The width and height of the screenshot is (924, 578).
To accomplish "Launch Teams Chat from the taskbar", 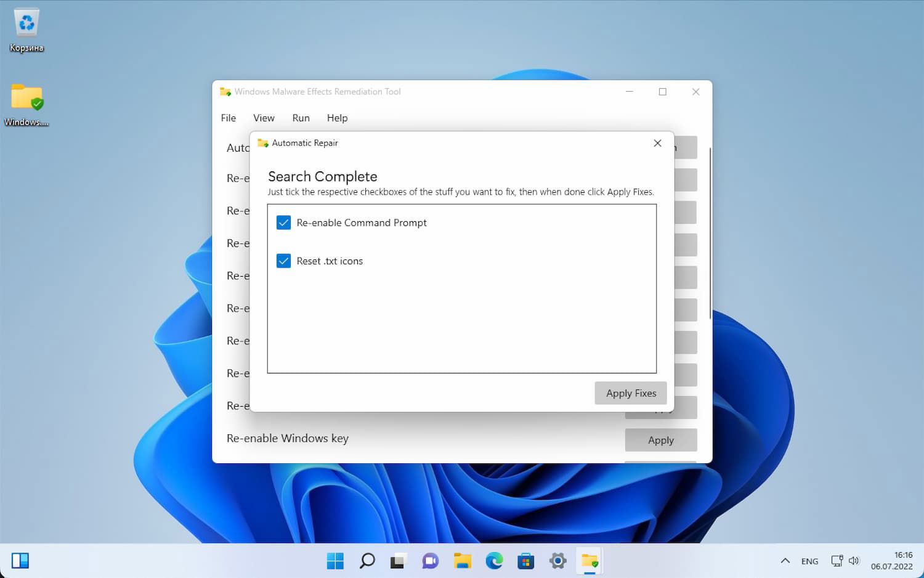I will (431, 561).
